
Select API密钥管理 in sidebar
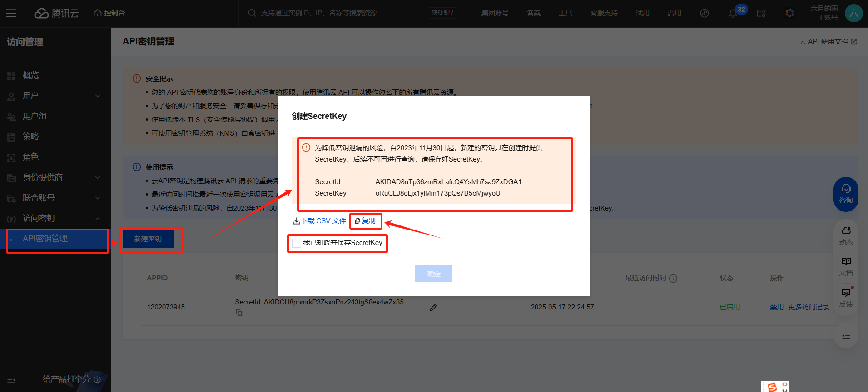pos(55,239)
